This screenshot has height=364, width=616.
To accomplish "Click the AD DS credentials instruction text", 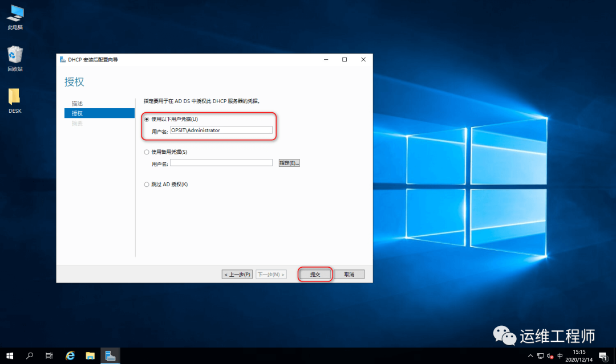I will click(x=202, y=101).
